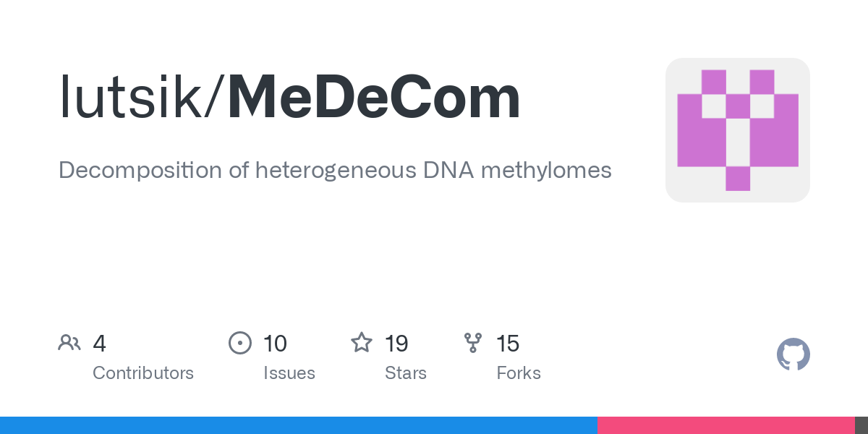Click the fork count 15
Viewport: 868px width, 434px height.
pos(508,344)
